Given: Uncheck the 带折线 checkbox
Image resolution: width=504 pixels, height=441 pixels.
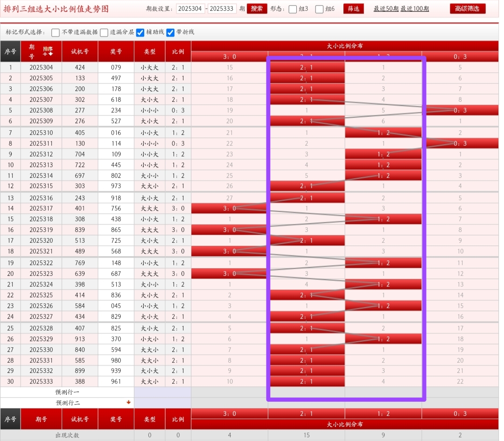Looking at the screenshot, I should [170, 33].
